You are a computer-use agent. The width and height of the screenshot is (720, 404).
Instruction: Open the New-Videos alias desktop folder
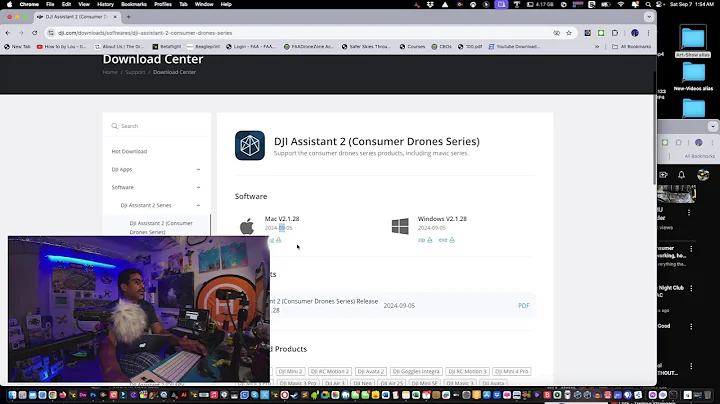693,77
